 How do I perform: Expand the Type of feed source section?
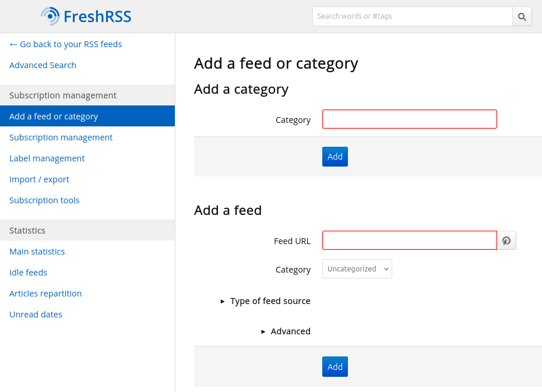tap(265, 301)
